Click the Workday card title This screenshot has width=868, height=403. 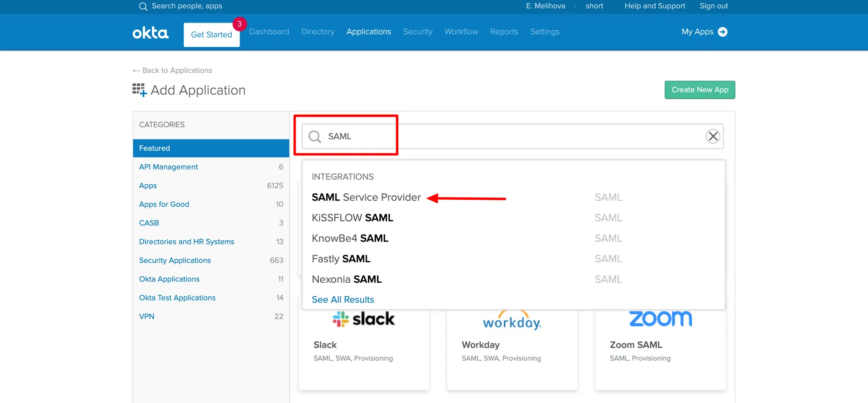click(480, 345)
